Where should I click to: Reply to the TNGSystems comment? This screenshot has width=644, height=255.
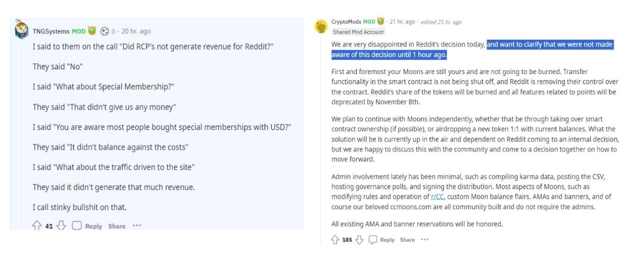(x=88, y=226)
